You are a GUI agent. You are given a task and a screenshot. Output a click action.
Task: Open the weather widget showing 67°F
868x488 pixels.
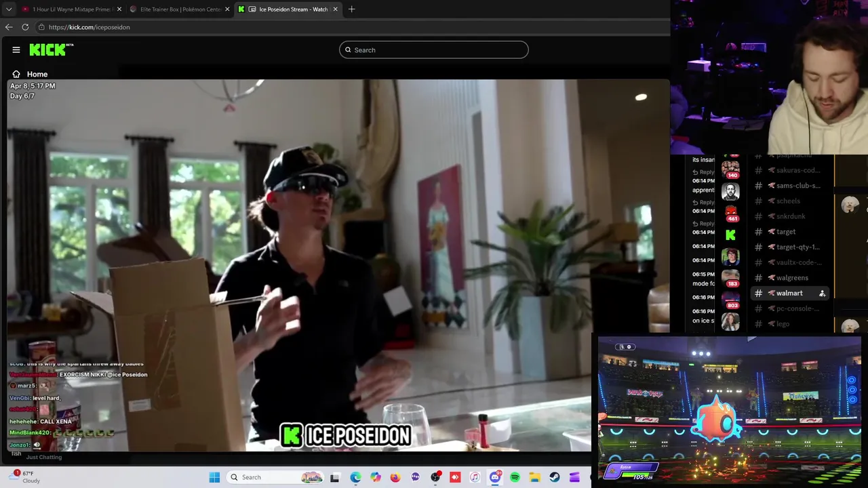pyautogui.click(x=24, y=477)
